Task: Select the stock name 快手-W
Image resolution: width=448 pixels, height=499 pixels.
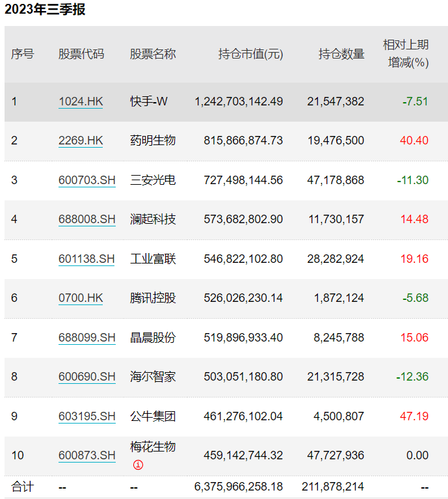Action: pyautogui.click(x=149, y=101)
